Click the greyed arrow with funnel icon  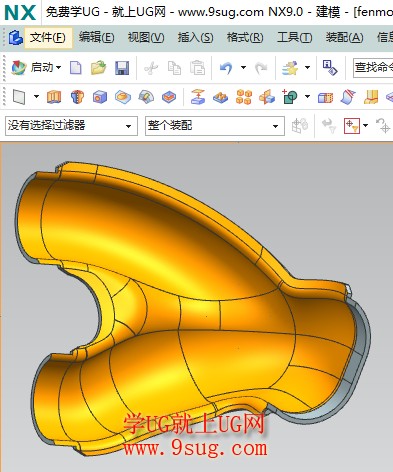[x=329, y=126]
